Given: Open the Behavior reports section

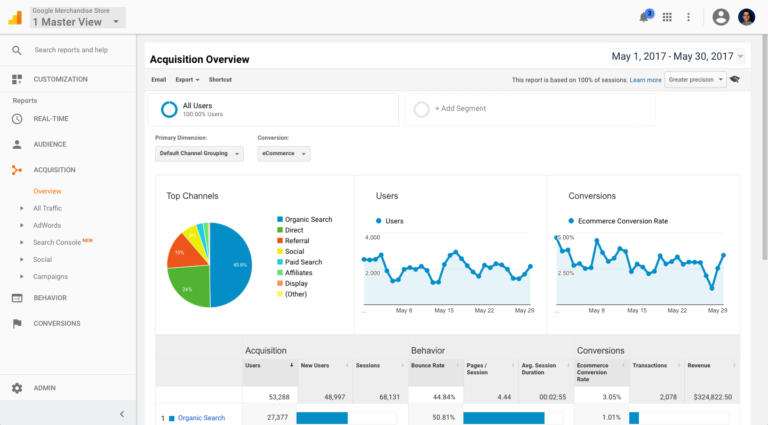Looking at the screenshot, I should 50,297.
